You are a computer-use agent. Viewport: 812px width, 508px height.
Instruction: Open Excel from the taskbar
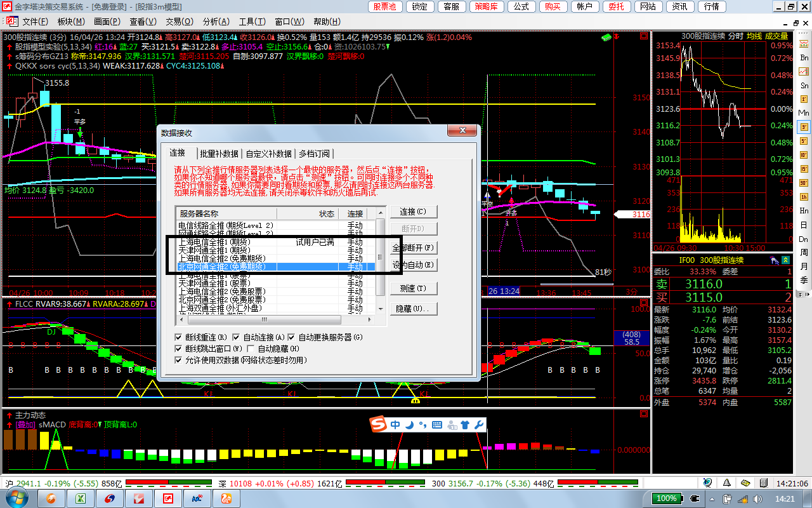pos(81,498)
